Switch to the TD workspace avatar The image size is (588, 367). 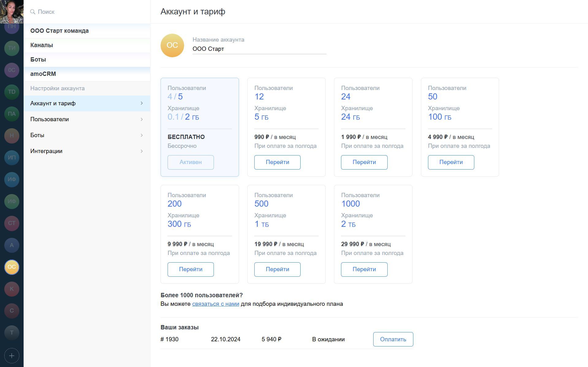pos(12,92)
